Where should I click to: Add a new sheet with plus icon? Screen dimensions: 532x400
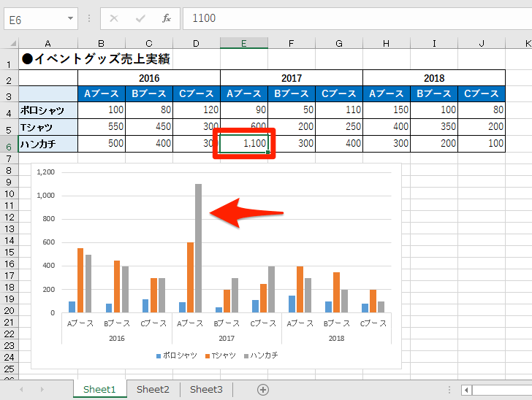263,390
